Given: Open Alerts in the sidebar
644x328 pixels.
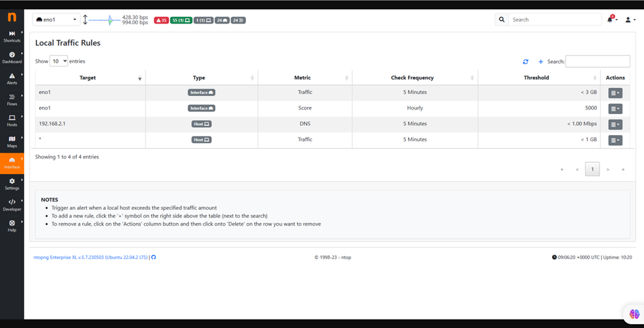Looking at the screenshot, I should coord(12,79).
